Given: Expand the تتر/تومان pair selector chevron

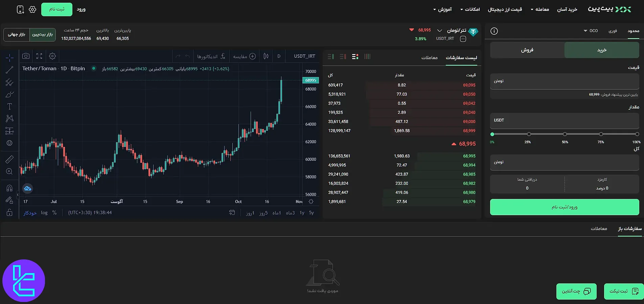Looking at the screenshot, I should pyautogui.click(x=440, y=30).
